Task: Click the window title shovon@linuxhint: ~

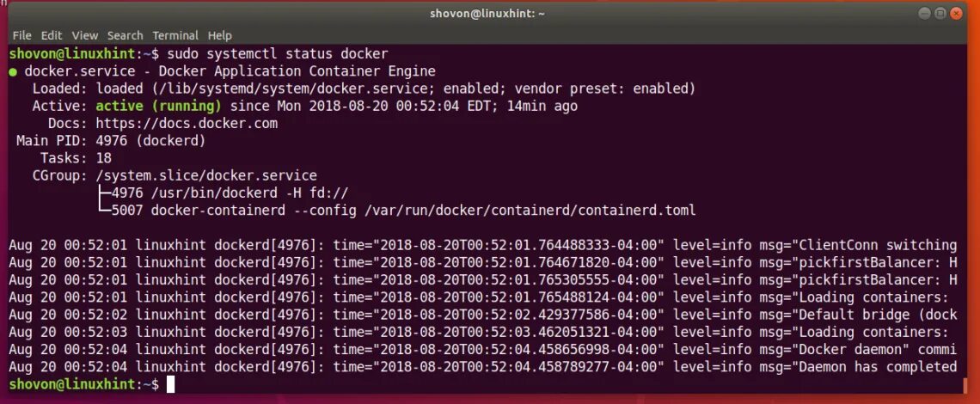Action: pos(487,13)
